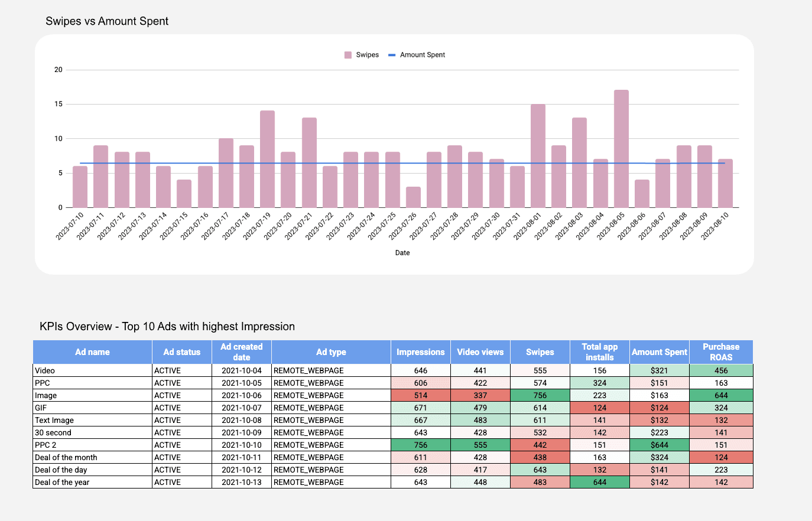Viewport: 812px width, 521px height.
Task: Click ACTIVE status in the Video row
Action: click(182, 371)
